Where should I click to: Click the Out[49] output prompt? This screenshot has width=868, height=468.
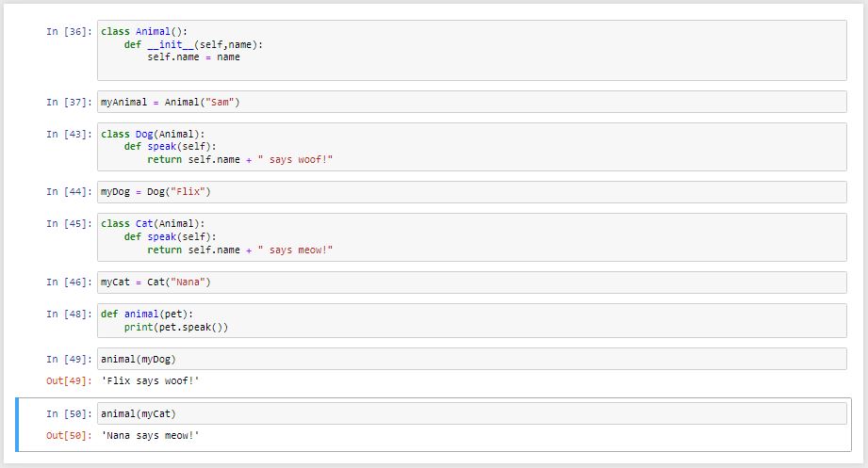(69, 380)
